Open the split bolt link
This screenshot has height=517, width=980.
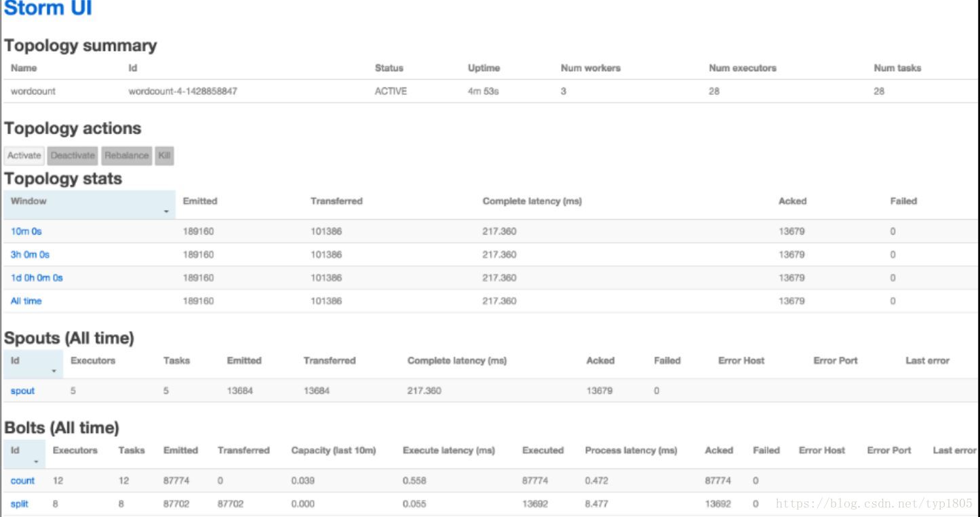[x=20, y=504]
